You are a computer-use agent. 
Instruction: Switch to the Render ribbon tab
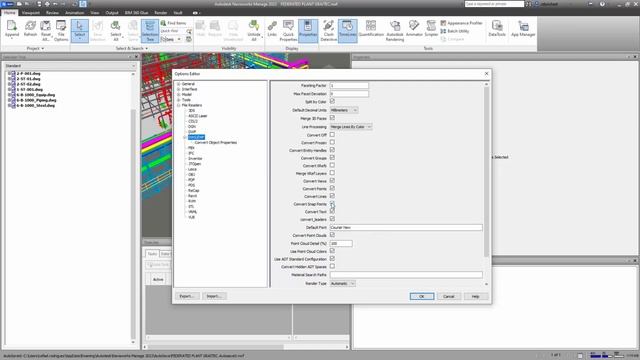click(160, 13)
